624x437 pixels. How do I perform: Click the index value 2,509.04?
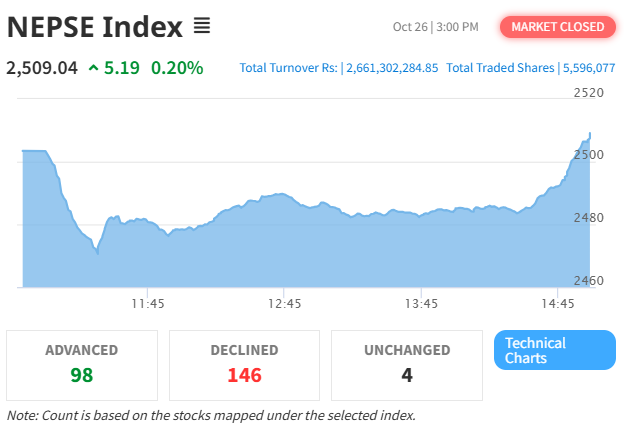42,68
